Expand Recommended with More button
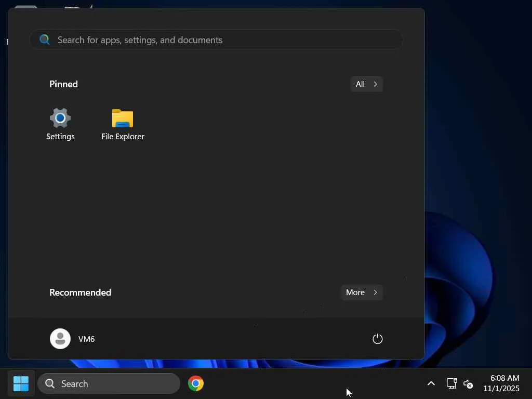532x399 pixels. point(362,292)
